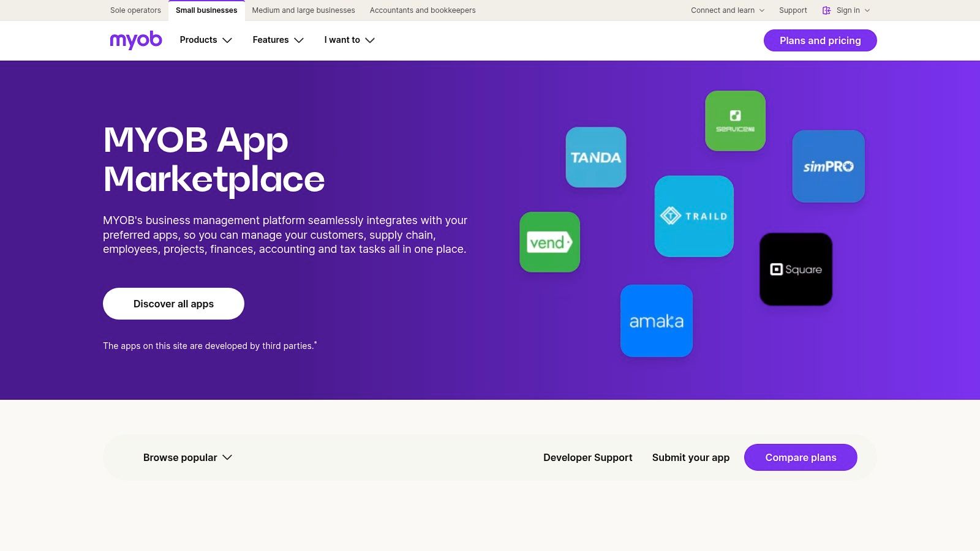Click the Sign in icon
980x551 pixels.
point(827,10)
